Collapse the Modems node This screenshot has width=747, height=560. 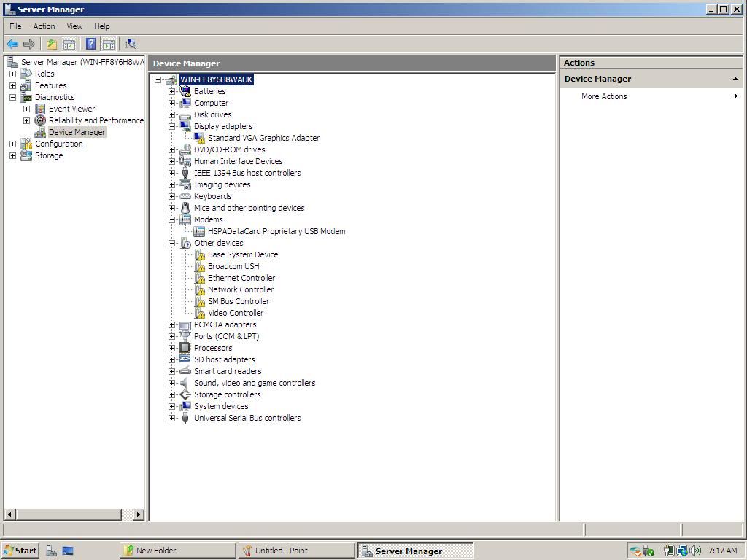[x=171, y=219]
